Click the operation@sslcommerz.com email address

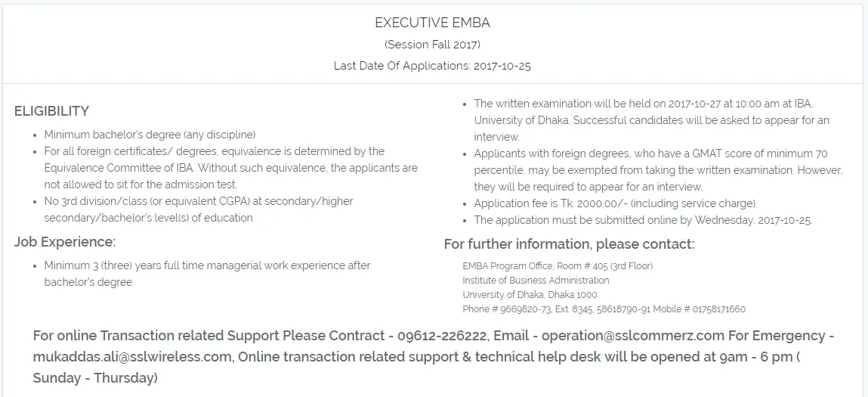point(633,336)
